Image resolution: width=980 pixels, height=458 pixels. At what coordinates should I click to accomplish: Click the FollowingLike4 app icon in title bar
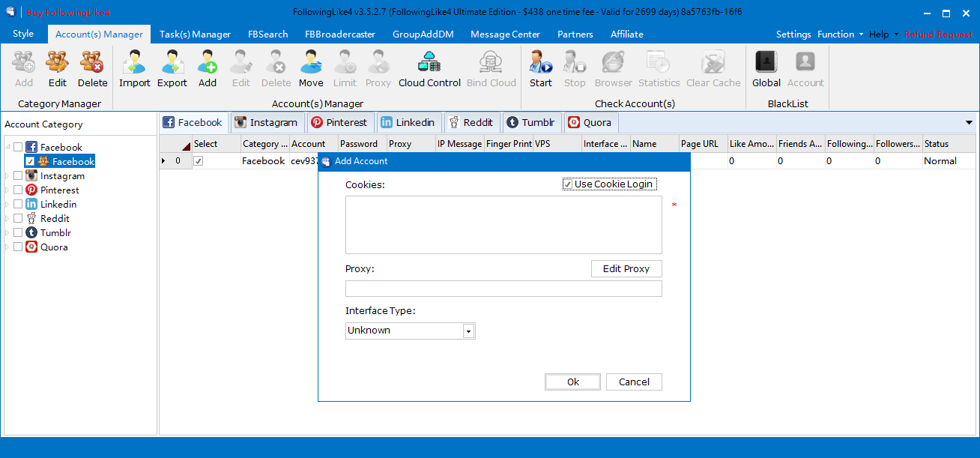(10, 12)
